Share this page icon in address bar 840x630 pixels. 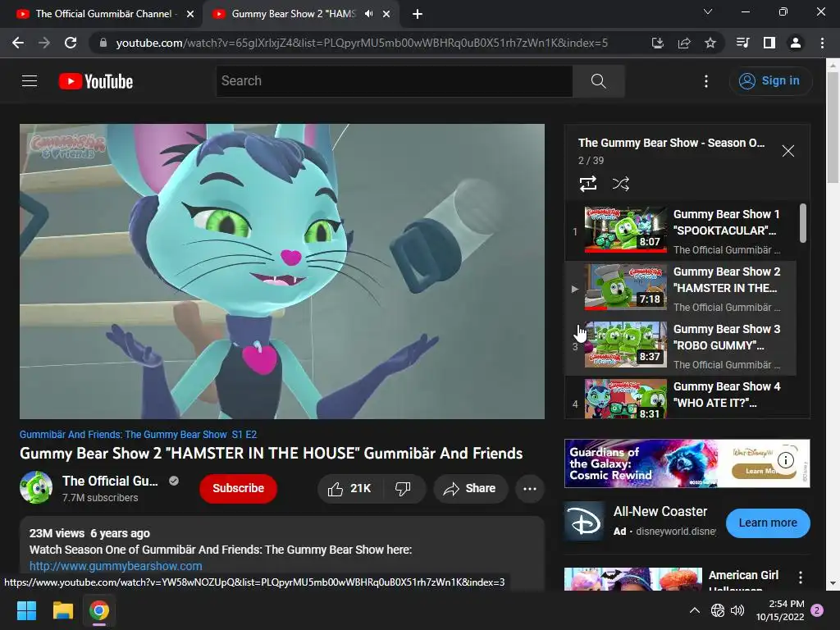click(x=684, y=43)
